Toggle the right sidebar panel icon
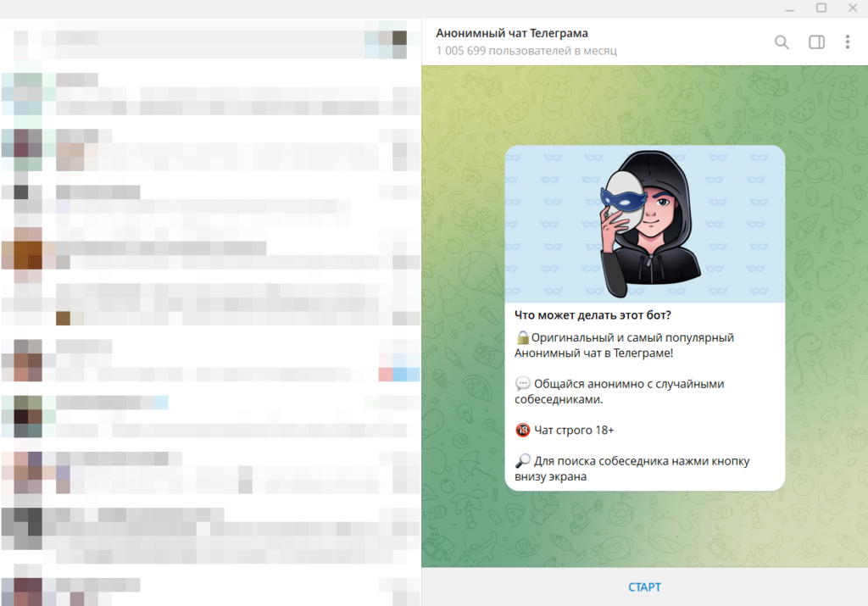This screenshot has height=606, width=868. click(816, 42)
